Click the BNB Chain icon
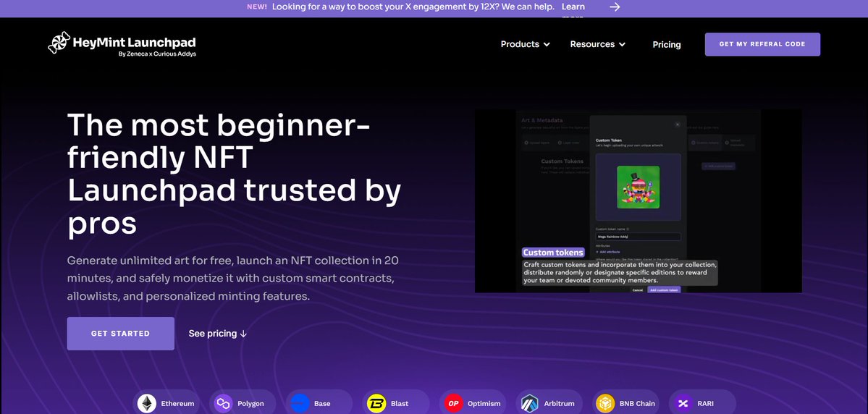The height and width of the screenshot is (414, 868). point(605,403)
